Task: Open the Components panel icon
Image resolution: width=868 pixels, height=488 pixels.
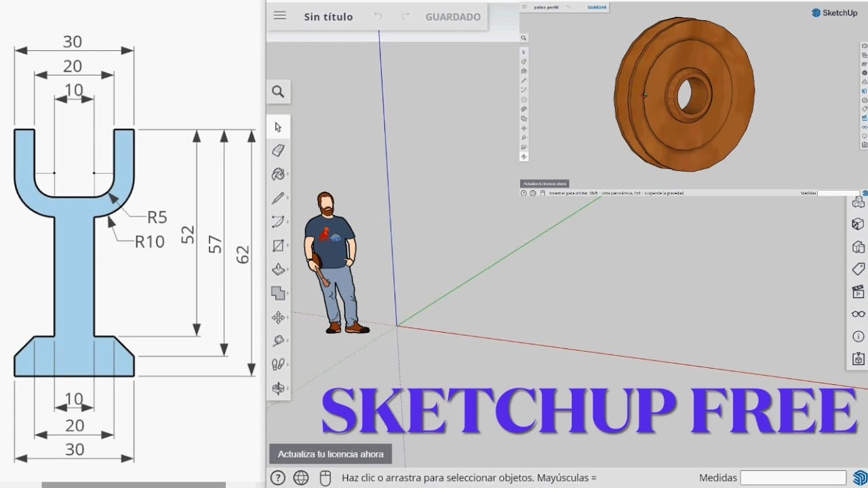Action: tap(859, 202)
